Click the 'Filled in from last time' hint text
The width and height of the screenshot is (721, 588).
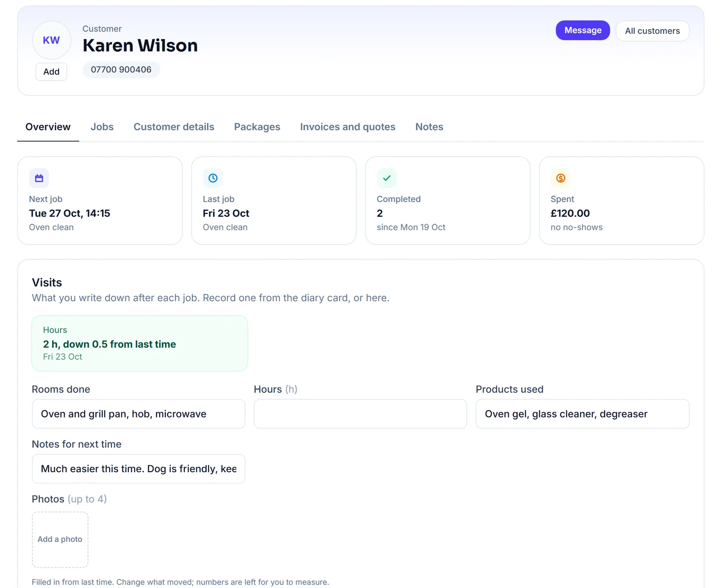(180, 582)
